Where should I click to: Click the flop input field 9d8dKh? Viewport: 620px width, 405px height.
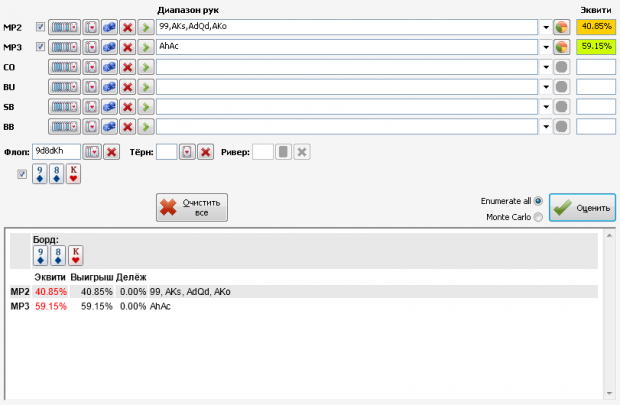56,151
